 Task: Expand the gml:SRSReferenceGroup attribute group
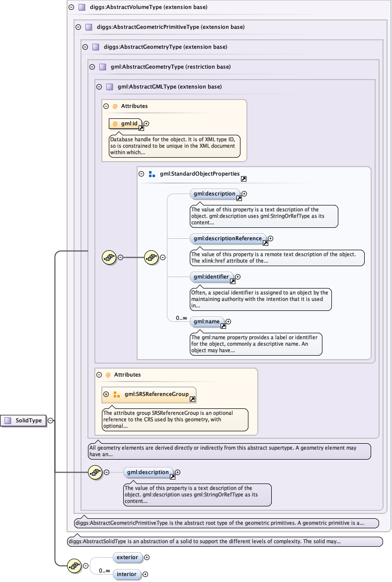(106, 394)
